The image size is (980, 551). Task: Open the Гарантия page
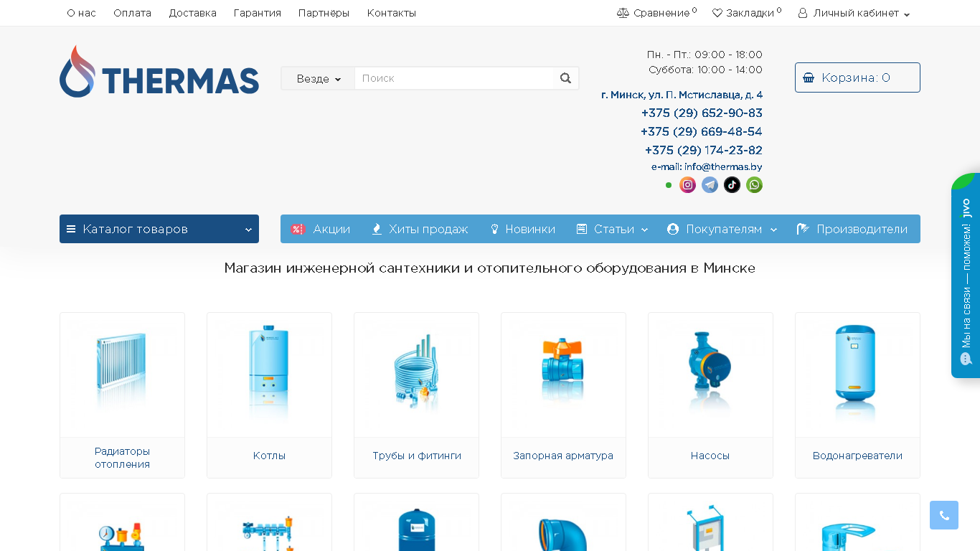pyautogui.click(x=257, y=13)
